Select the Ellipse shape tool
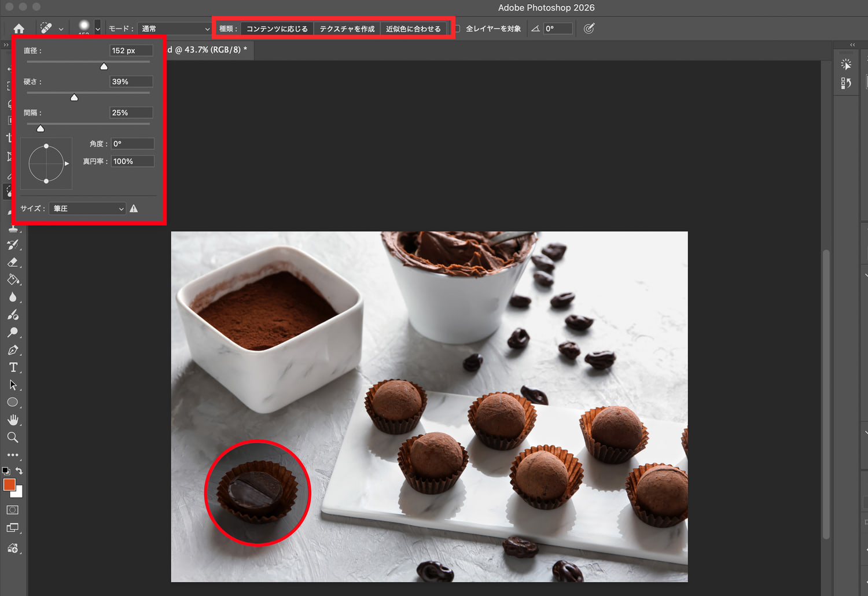The image size is (868, 596). 13,402
